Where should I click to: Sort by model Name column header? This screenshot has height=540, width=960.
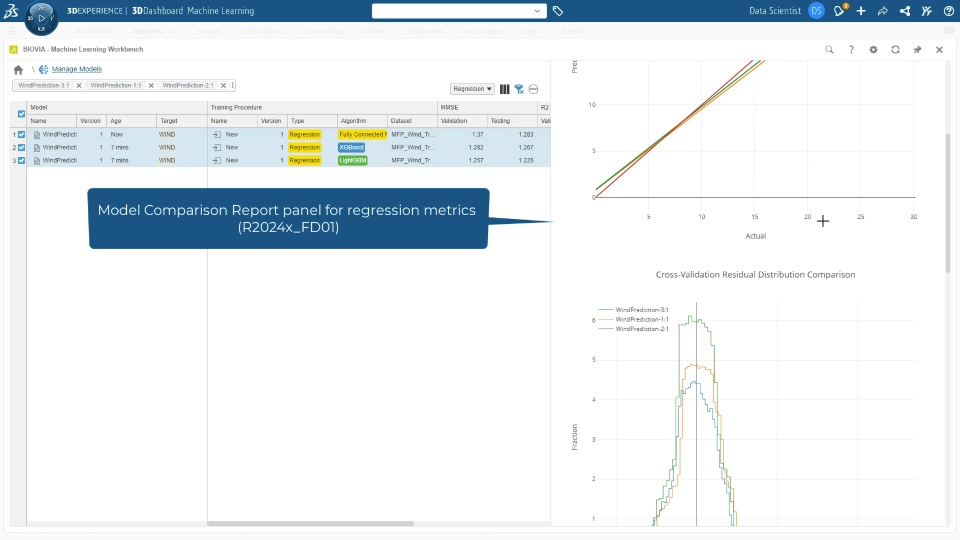51,121
